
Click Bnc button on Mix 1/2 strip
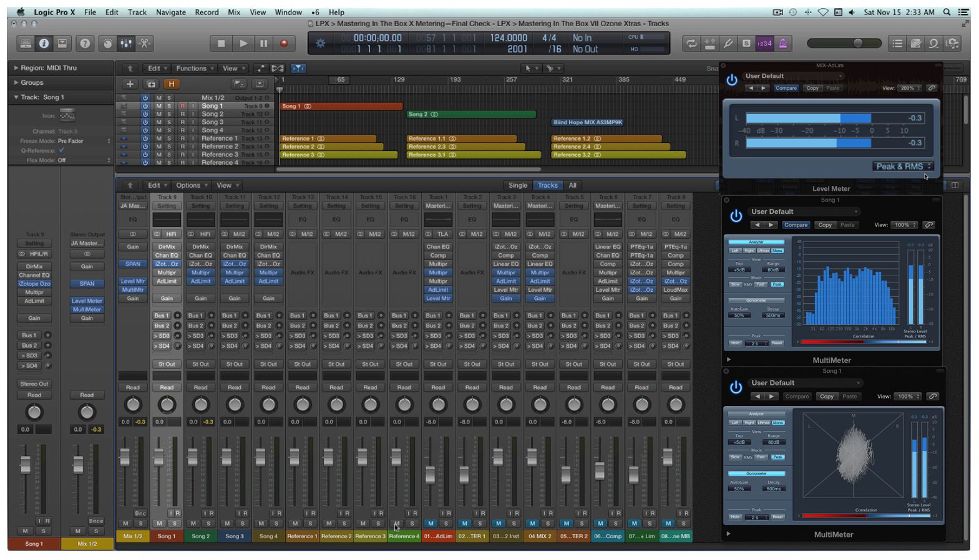[140, 513]
